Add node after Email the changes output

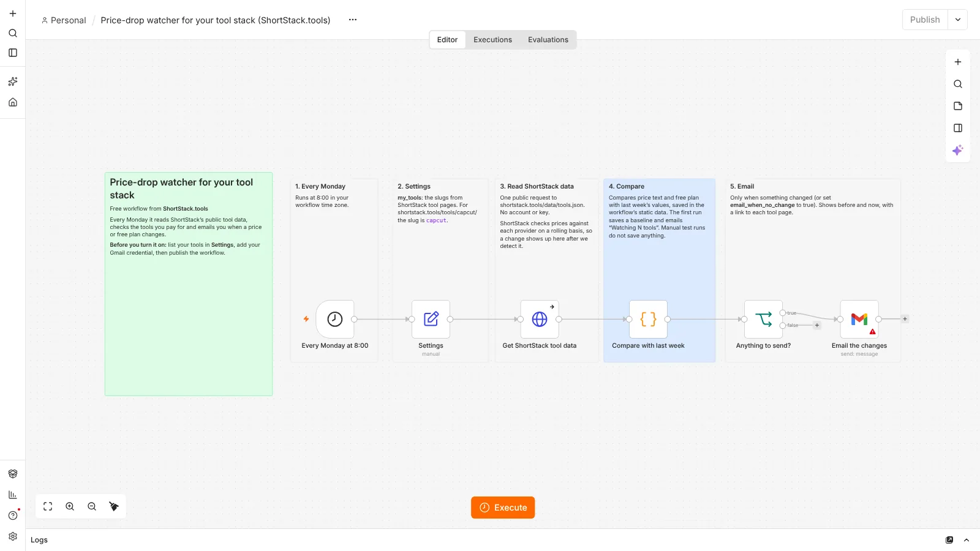click(905, 319)
